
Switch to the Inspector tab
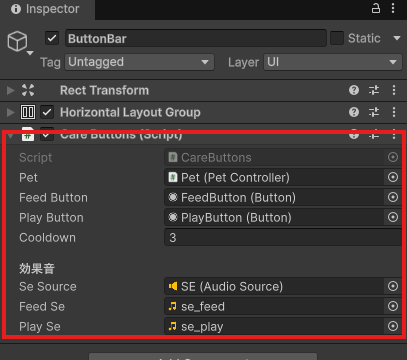point(46,9)
